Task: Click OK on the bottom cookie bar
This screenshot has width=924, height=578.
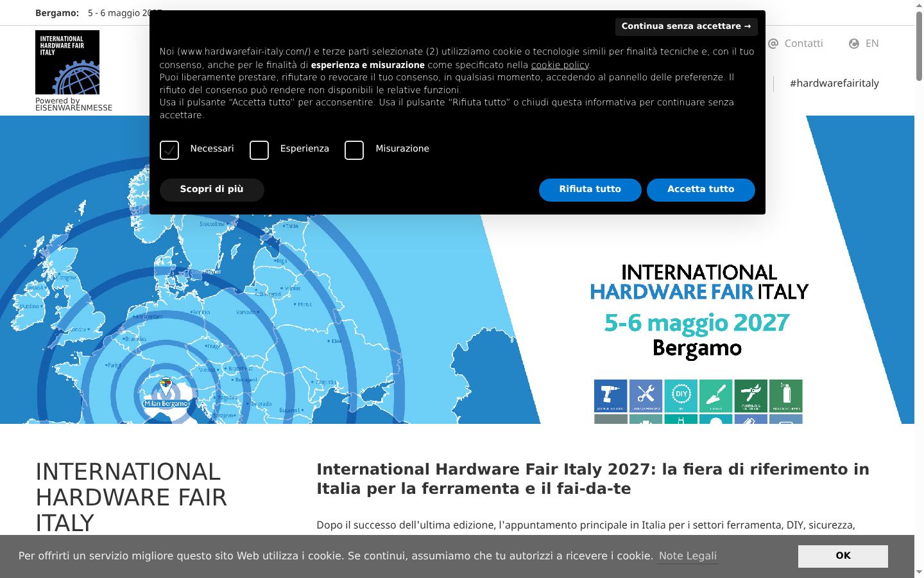Action: (843, 556)
